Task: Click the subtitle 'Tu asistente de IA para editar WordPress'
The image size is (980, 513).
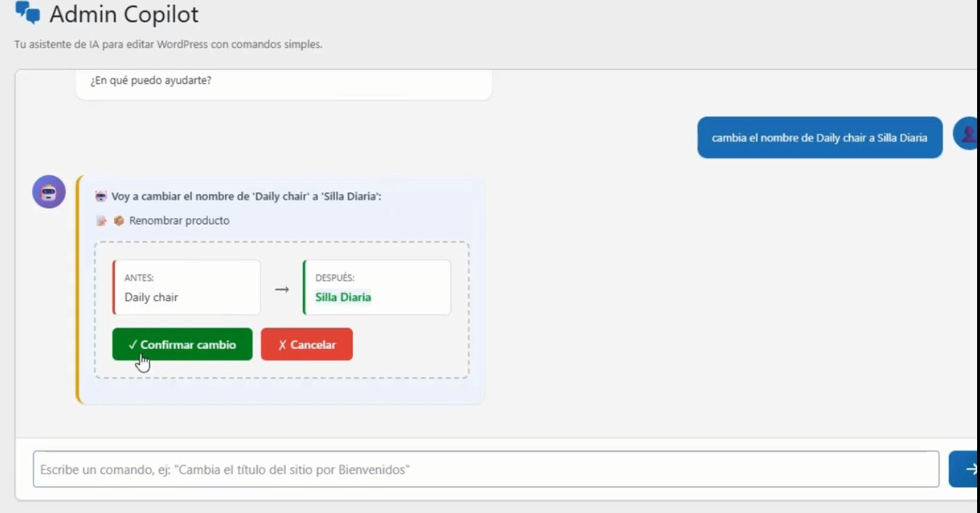Action: pos(168,44)
